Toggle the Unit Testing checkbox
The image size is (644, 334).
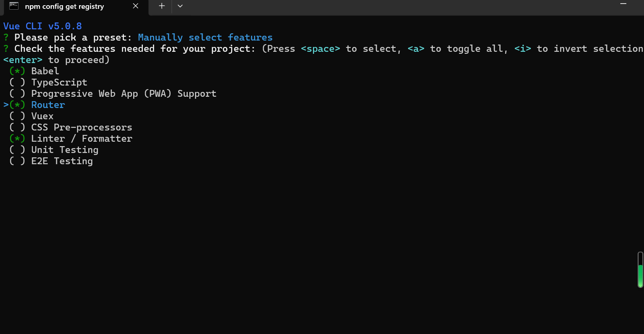coord(17,150)
